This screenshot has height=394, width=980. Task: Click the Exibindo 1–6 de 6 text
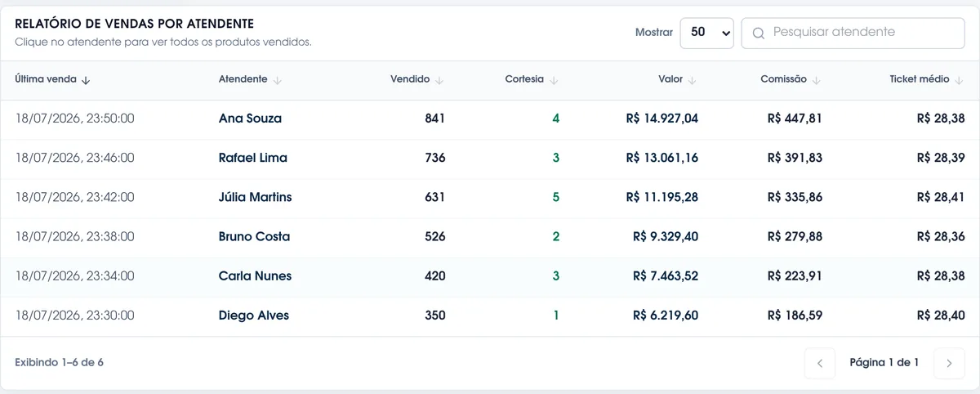pyautogui.click(x=59, y=362)
